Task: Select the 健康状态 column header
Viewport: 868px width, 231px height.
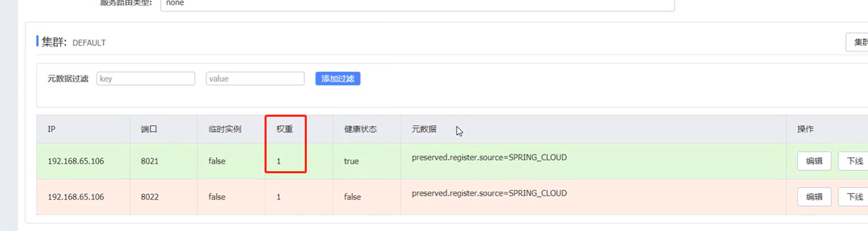Action: pos(360,129)
